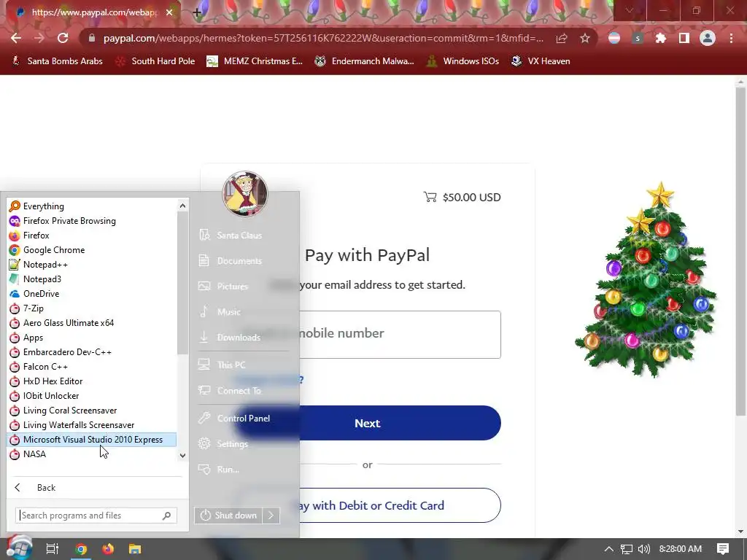Click the Start menu user avatar picture
Viewport: 747px width, 560px height.
[x=245, y=194]
